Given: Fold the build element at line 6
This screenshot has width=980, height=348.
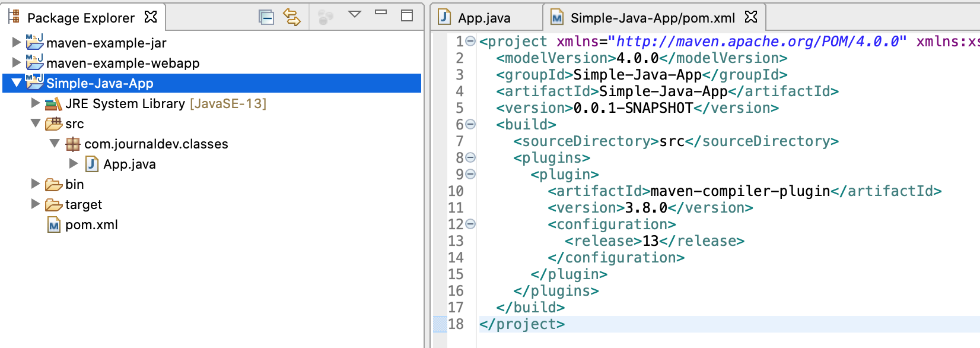Looking at the screenshot, I should (x=470, y=124).
